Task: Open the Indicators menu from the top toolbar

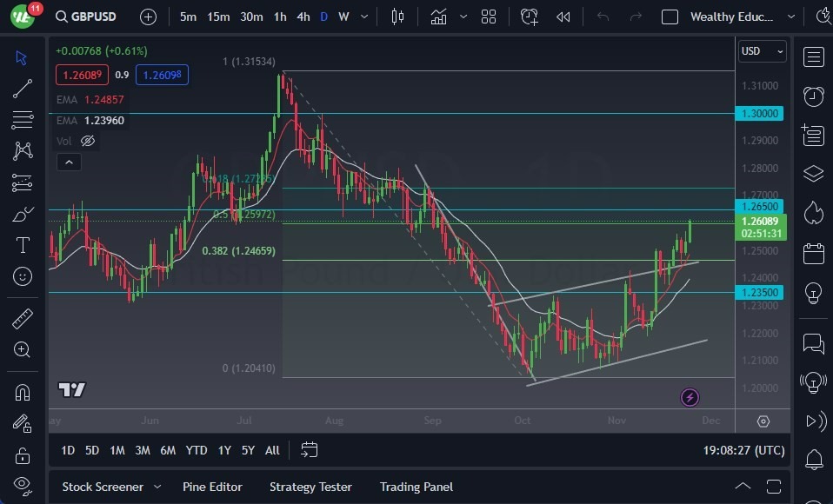Action: tap(438, 15)
